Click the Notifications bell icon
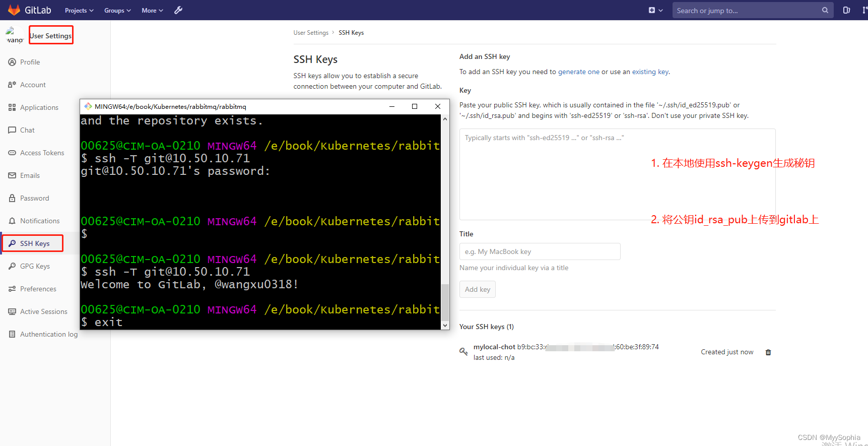 pyautogui.click(x=12, y=221)
